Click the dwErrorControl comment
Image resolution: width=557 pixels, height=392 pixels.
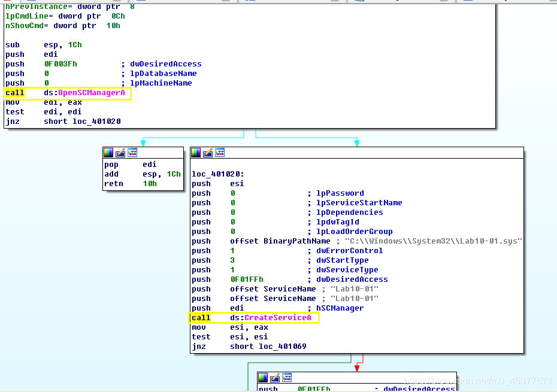point(350,251)
